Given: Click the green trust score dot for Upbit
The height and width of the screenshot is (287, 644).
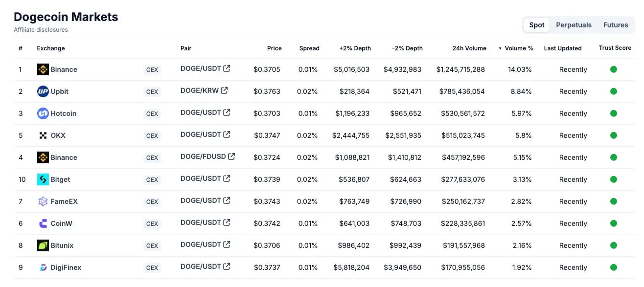Looking at the screenshot, I should pyautogui.click(x=614, y=91).
